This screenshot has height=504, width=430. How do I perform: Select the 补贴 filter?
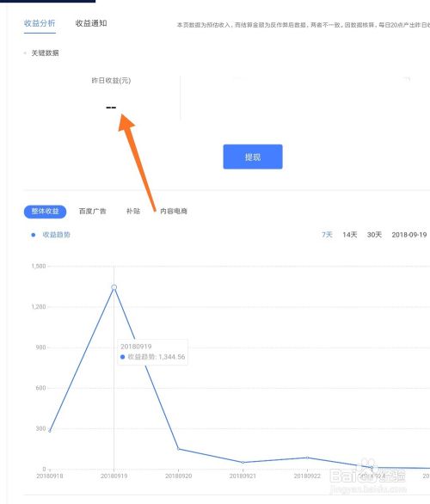pyautogui.click(x=133, y=212)
